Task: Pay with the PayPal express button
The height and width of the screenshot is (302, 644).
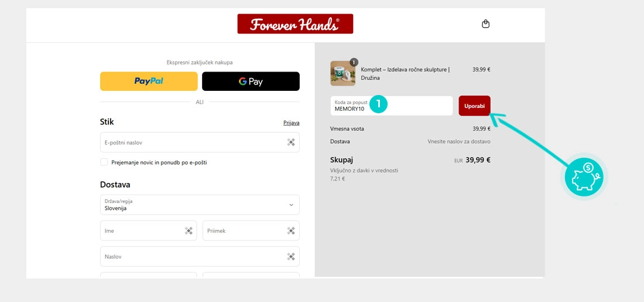Action: [149, 82]
